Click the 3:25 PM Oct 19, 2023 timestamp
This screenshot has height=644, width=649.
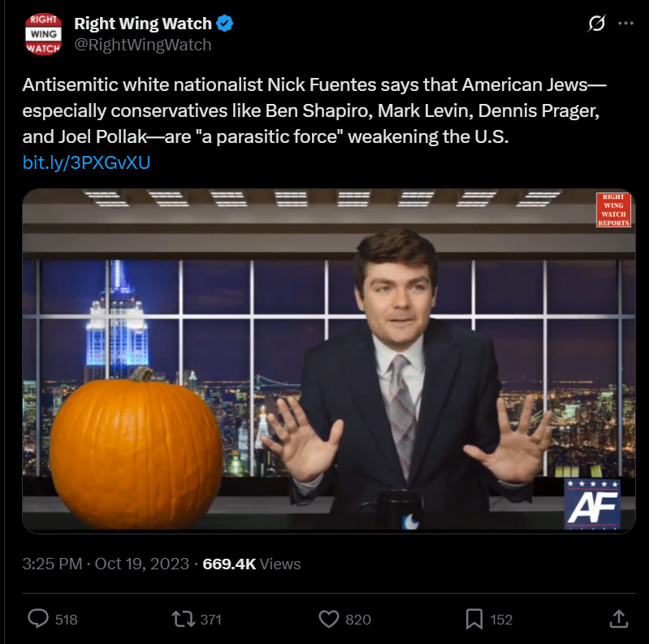[x=106, y=564]
